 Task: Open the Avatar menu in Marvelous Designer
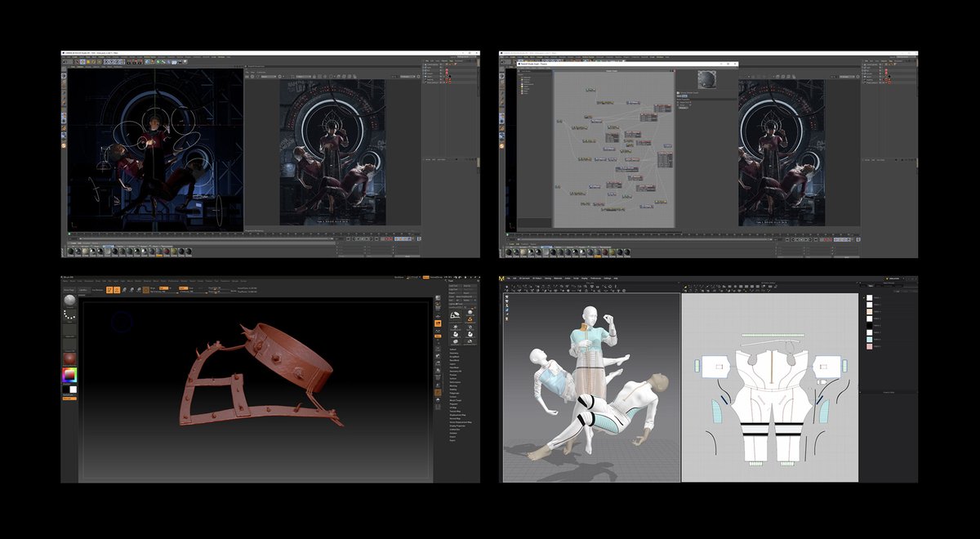(x=568, y=278)
